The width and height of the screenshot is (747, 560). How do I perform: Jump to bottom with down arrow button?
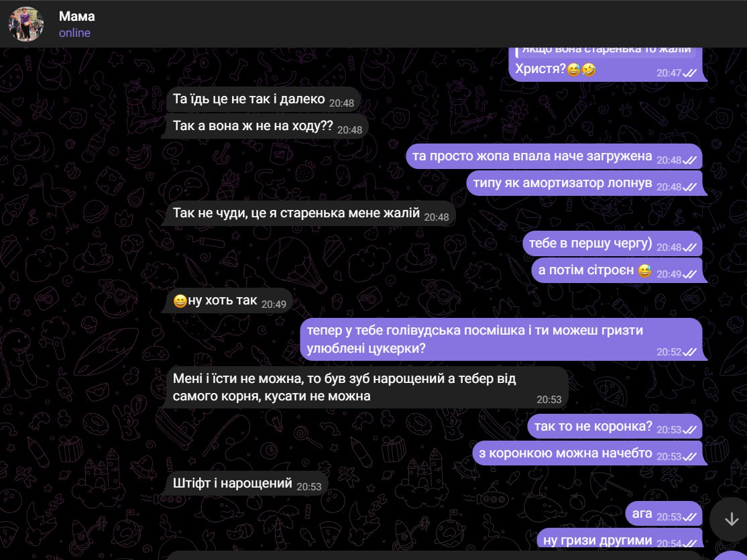click(x=731, y=519)
